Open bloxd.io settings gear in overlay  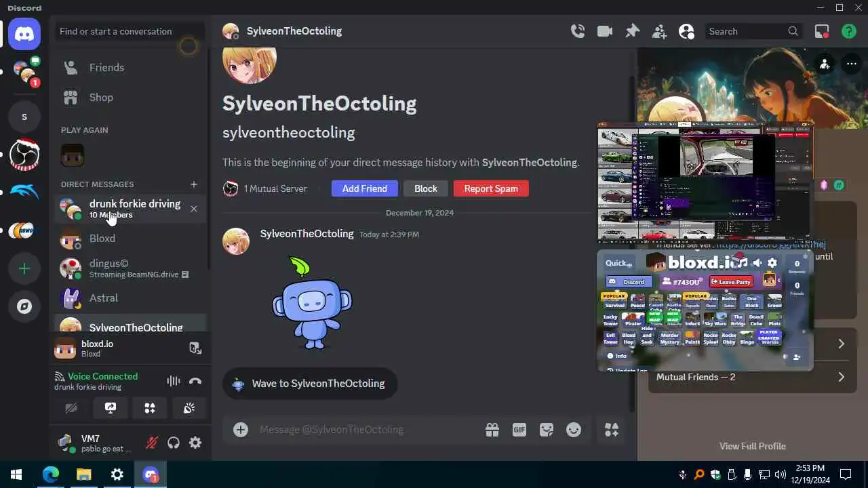point(772,263)
